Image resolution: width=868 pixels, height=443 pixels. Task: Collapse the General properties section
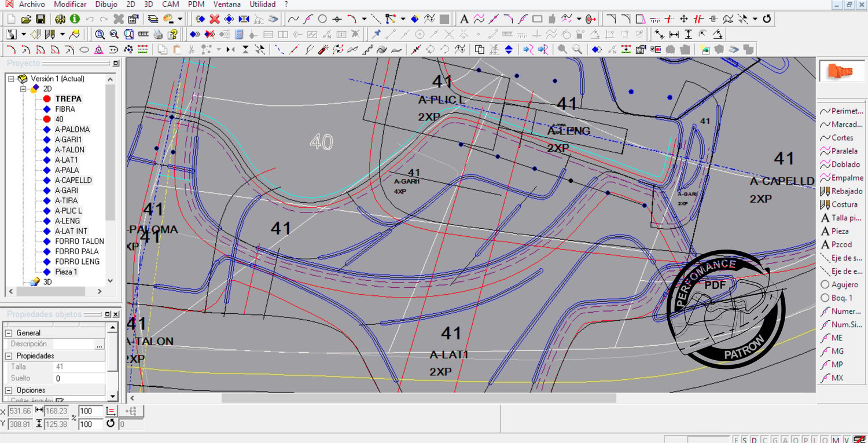click(x=8, y=333)
